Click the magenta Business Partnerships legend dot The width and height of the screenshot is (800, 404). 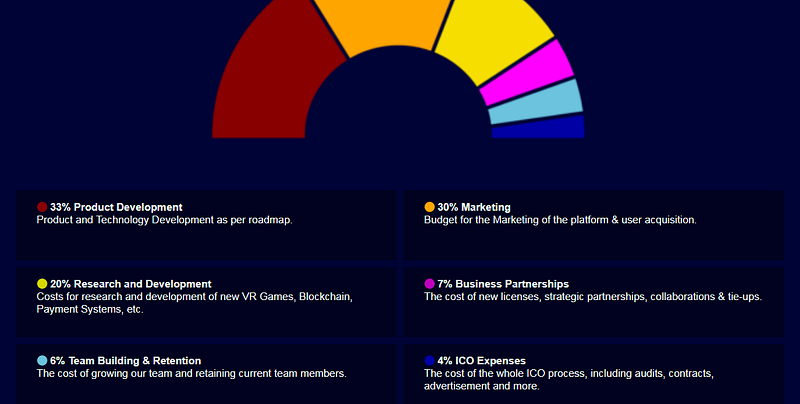pyautogui.click(x=430, y=284)
